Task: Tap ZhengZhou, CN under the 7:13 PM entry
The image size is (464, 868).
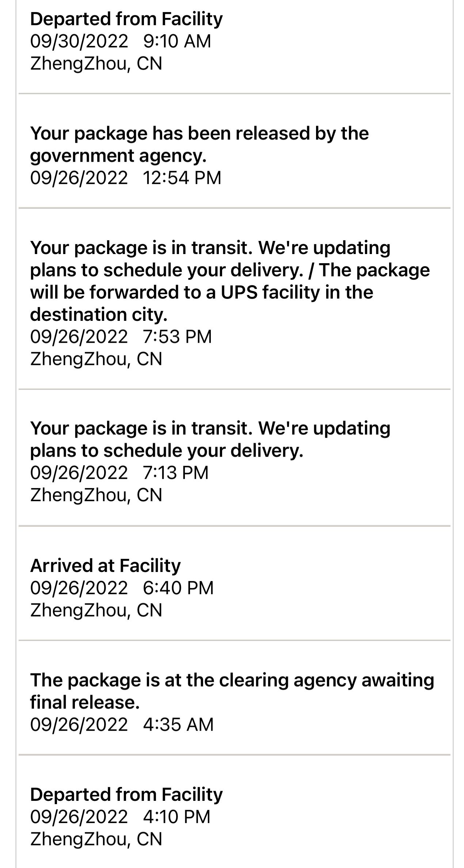Action: 96,495
